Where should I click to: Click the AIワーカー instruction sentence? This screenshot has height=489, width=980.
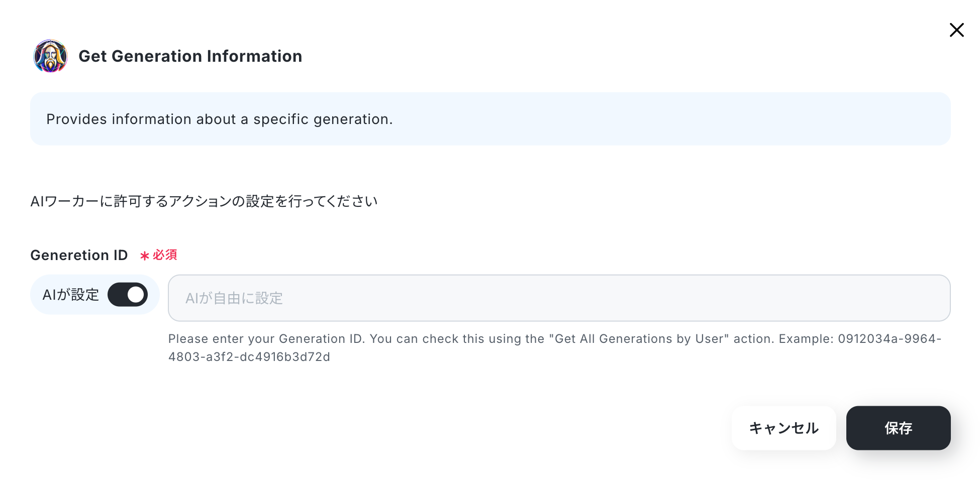(204, 201)
